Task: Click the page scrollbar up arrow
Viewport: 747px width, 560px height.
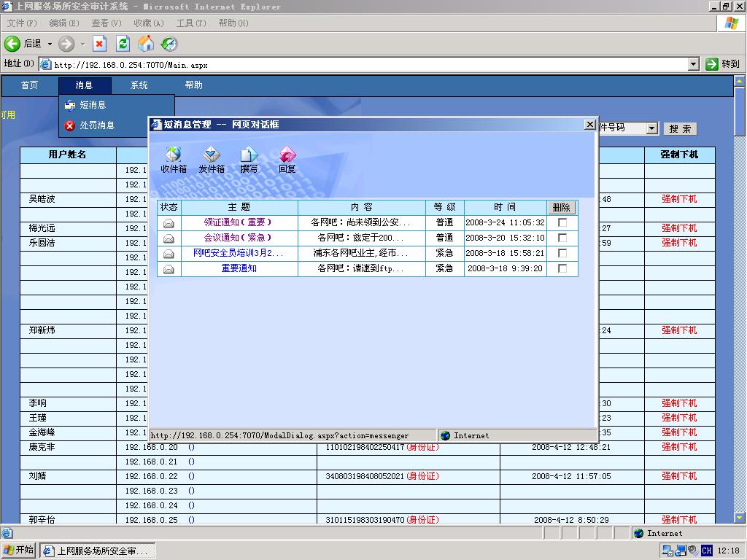Action: 740,81
